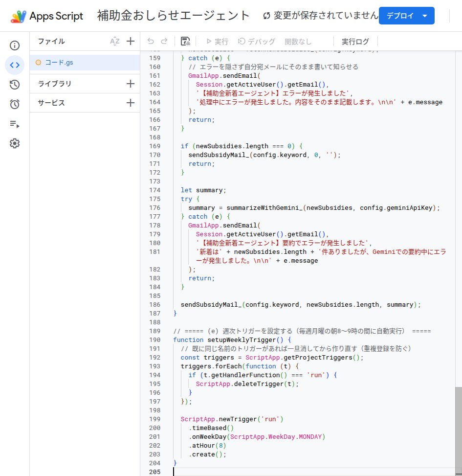This screenshot has height=476, width=462.
Task: Select the コード.gs file
Action: coord(85,63)
